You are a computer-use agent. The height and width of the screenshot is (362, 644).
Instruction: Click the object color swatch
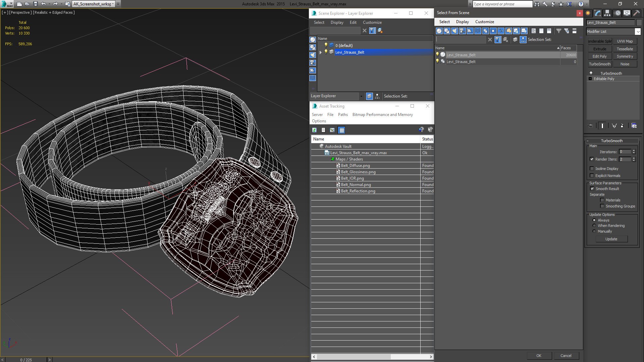639,22
